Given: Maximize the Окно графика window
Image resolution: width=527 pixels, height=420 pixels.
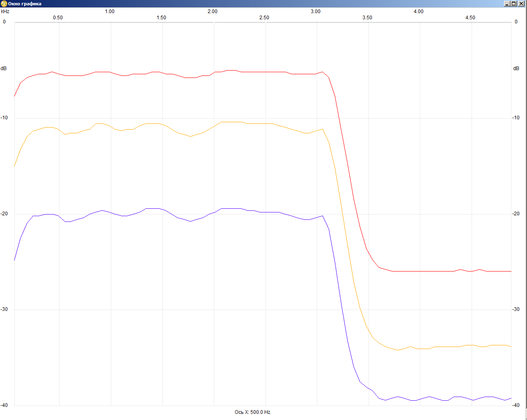Looking at the screenshot, I should click(x=514, y=4).
